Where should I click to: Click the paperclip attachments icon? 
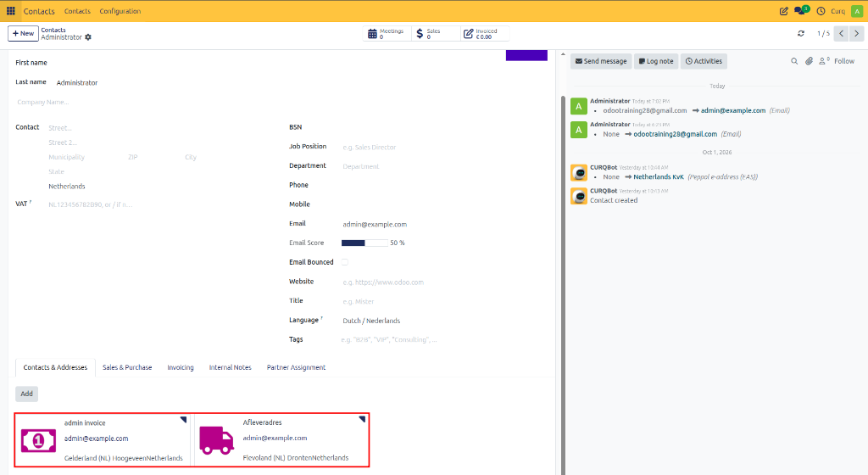point(810,61)
